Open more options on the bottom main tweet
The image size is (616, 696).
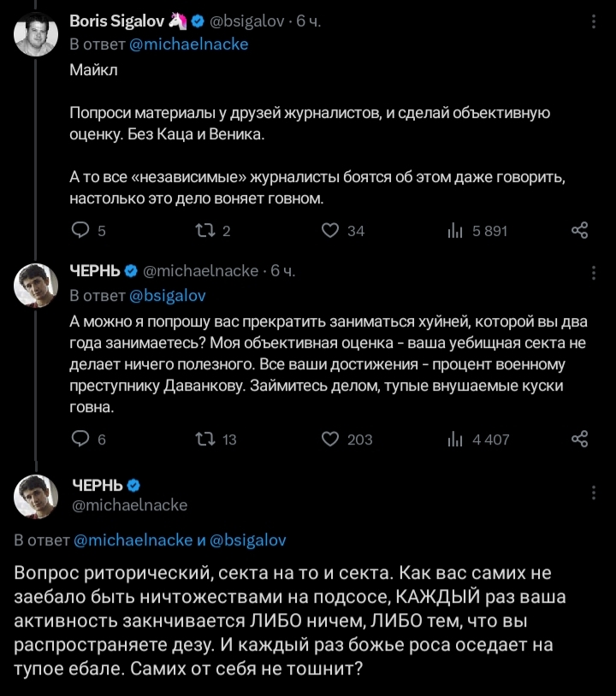pos(594,493)
